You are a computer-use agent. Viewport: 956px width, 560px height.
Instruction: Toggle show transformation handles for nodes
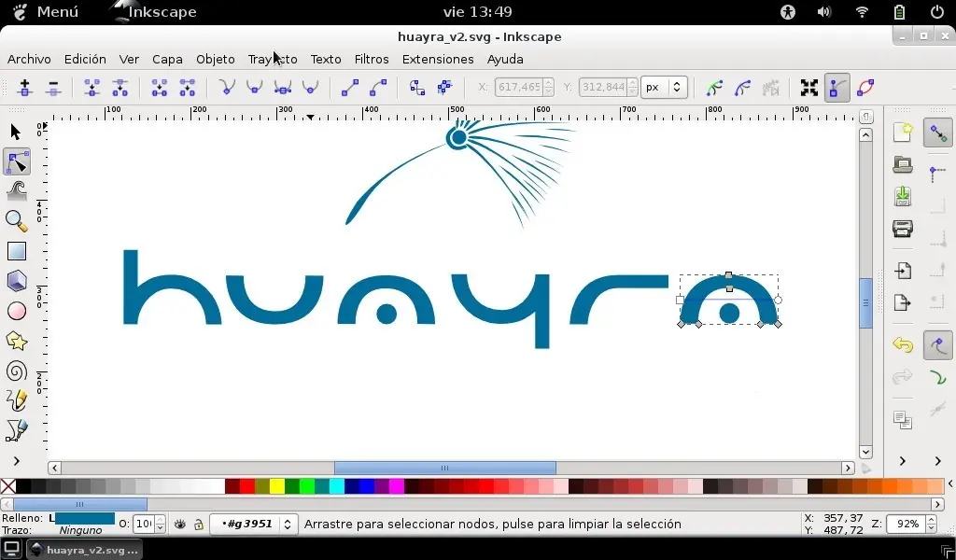point(809,88)
